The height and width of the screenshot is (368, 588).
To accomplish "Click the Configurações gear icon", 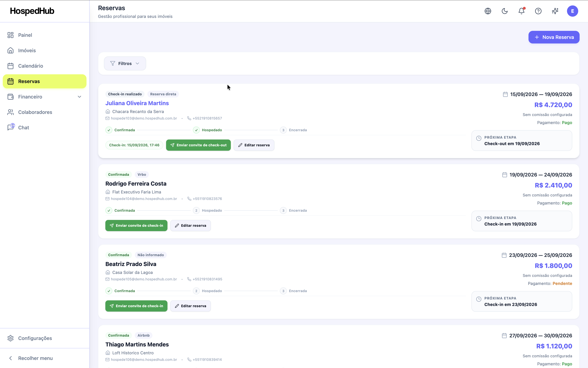I will [10, 338].
